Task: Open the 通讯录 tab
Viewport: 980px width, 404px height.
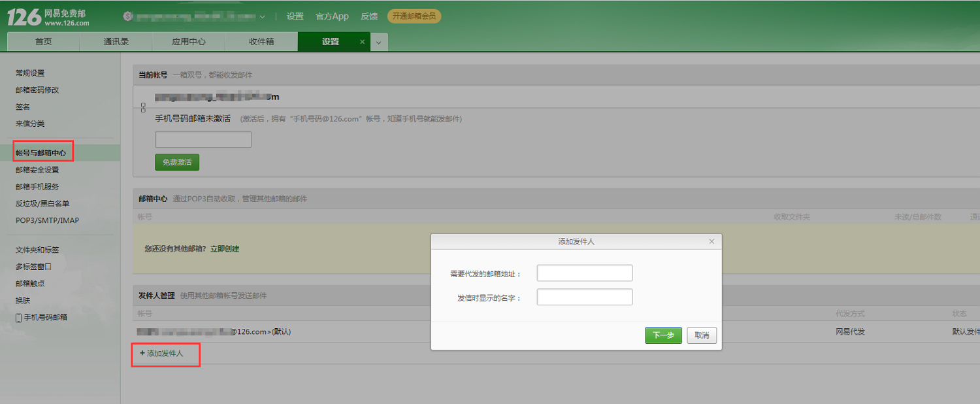Action: (116, 41)
